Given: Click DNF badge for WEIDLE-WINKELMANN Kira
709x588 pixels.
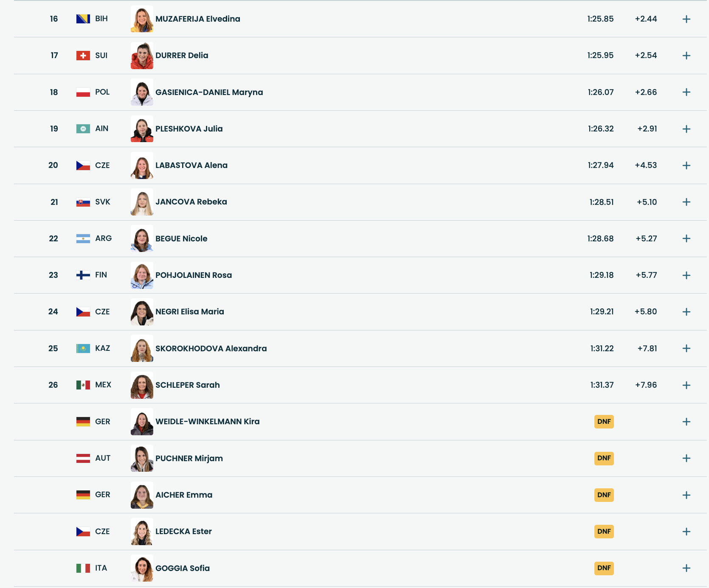Looking at the screenshot, I should coord(604,422).
